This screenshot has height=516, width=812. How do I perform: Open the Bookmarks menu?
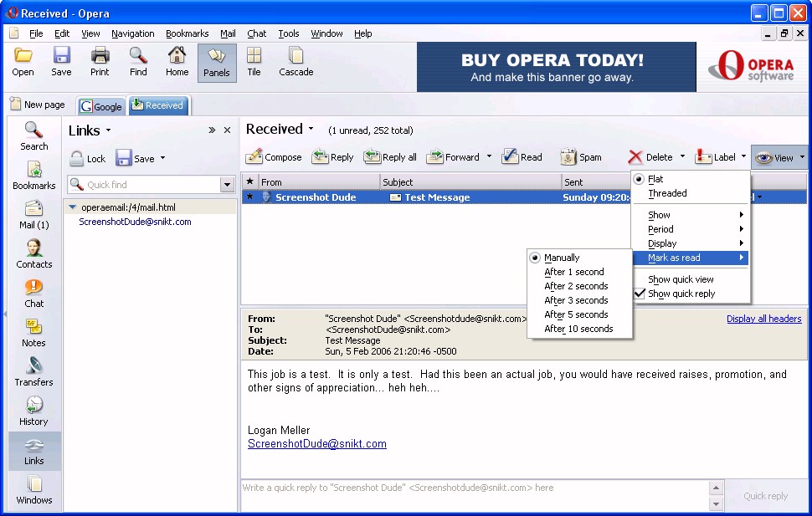tap(187, 33)
